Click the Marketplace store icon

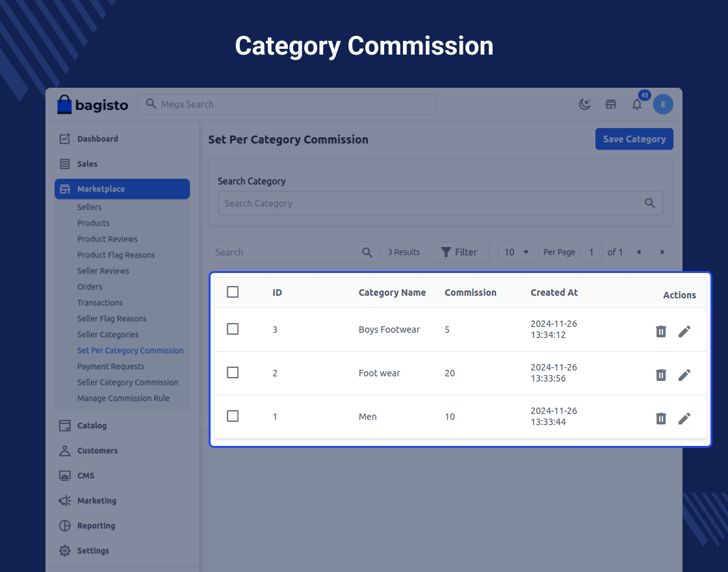(64, 189)
